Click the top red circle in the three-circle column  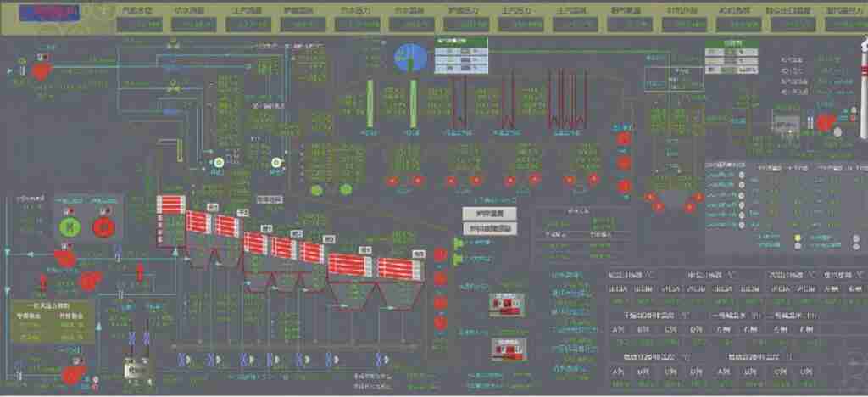click(x=624, y=138)
